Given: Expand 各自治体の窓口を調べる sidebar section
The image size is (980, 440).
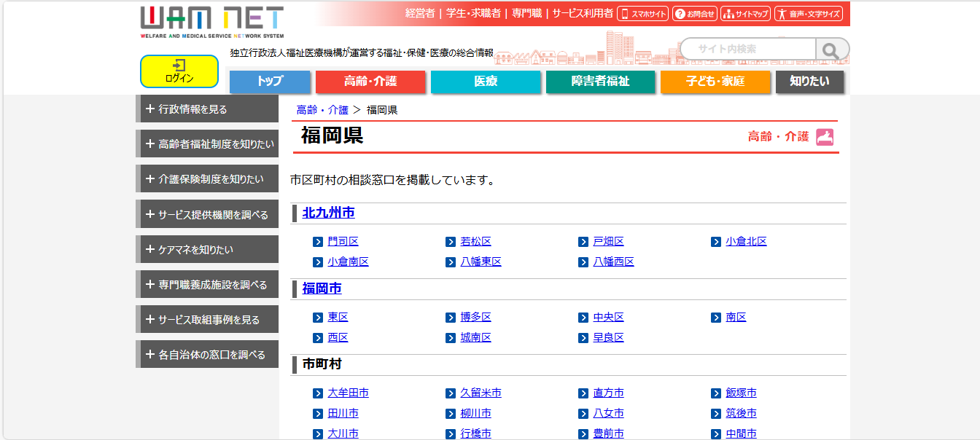Looking at the screenshot, I should click(208, 355).
